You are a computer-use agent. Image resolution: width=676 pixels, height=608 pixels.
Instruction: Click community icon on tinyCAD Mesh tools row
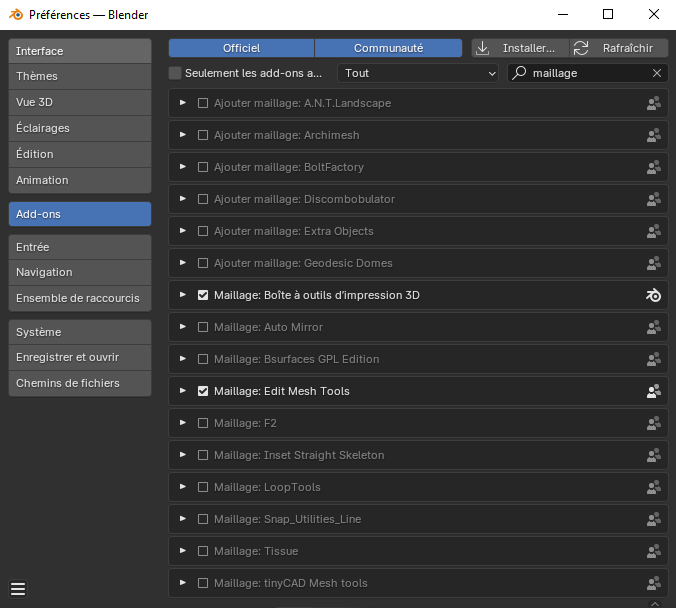coord(654,583)
